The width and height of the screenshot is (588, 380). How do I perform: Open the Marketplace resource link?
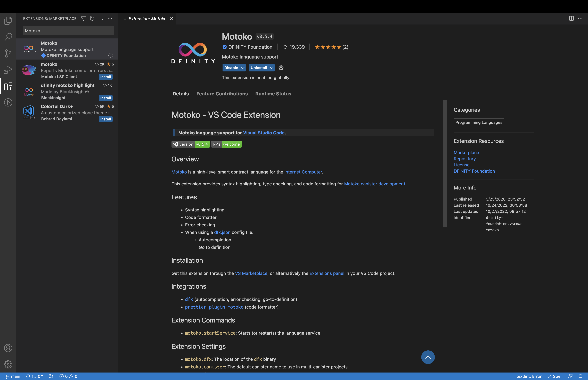466,153
